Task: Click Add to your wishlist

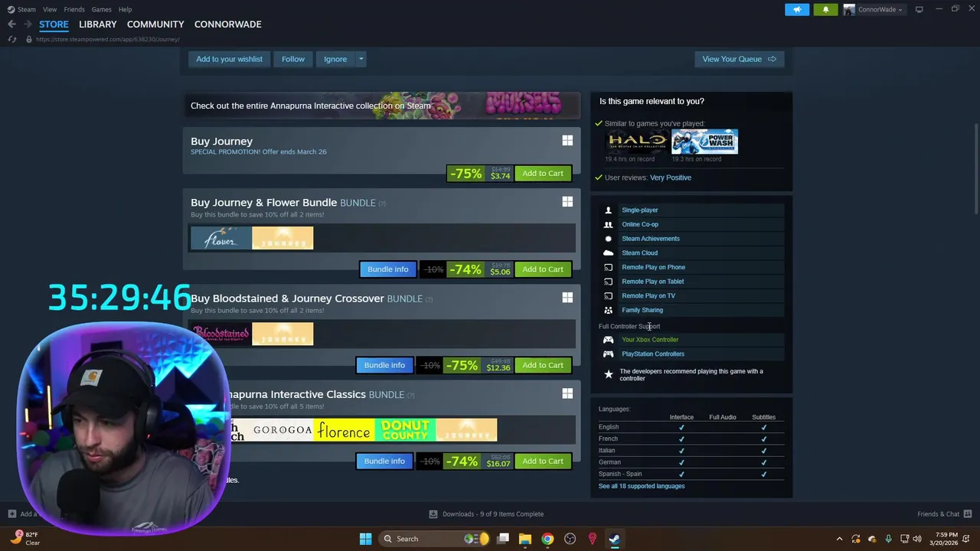Action: 229,59
